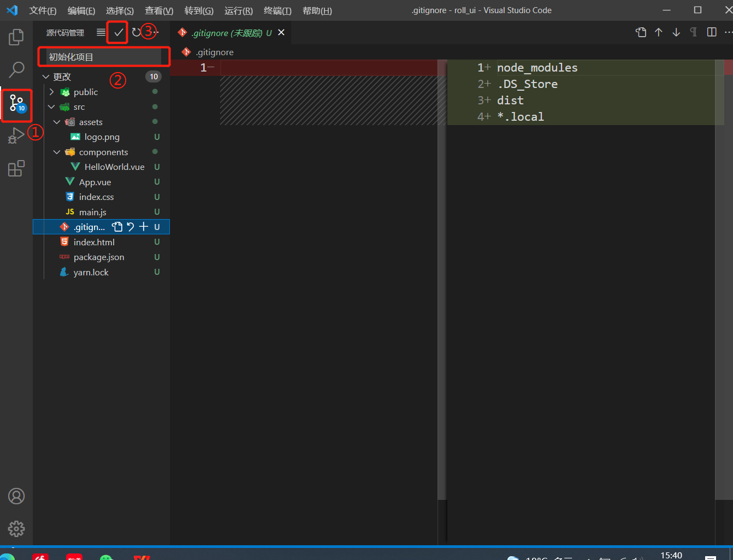Open the 选择(S) menu

(120, 11)
